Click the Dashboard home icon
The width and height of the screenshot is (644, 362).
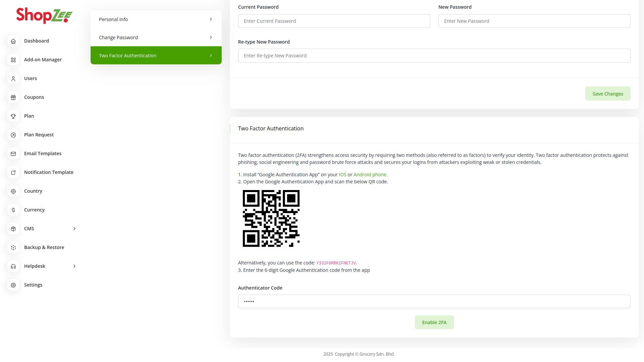13,41
